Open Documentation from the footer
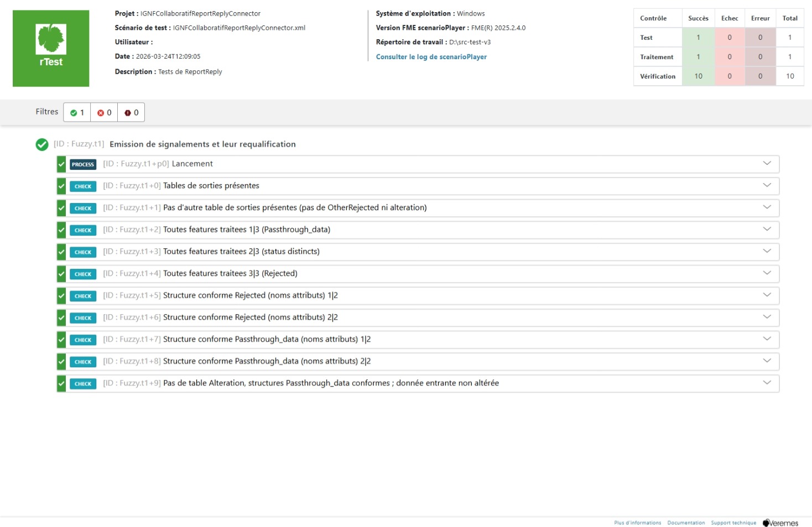Screen dimensions: 812x527 686,523
